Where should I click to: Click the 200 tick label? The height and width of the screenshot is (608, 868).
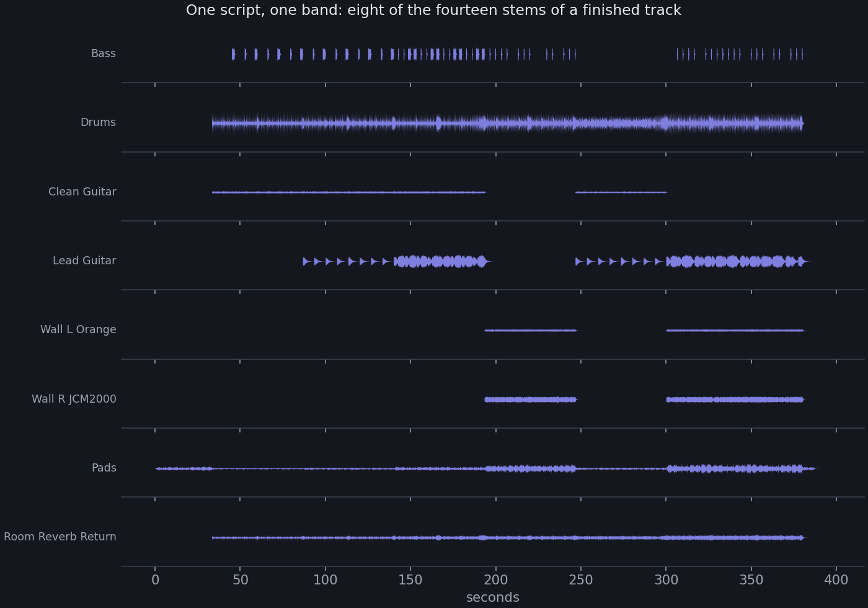click(x=495, y=580)
